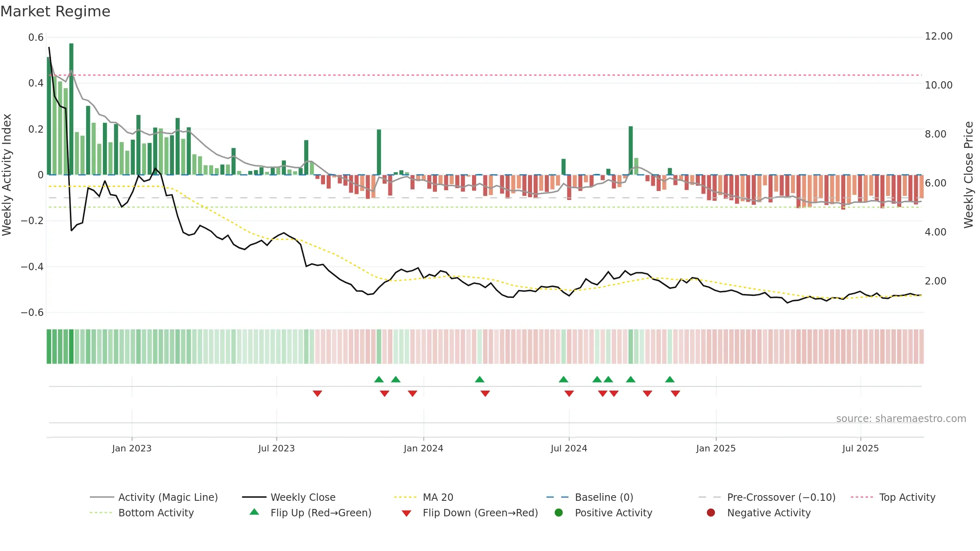The height and width of the screenshot is (551, 980).
Task: Toggle the MA 20 legend entry
Action: point(423,497)
